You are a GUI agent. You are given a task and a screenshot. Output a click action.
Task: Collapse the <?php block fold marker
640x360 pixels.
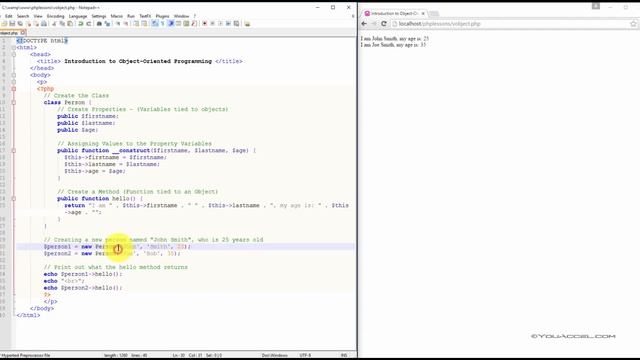[13, 89]
